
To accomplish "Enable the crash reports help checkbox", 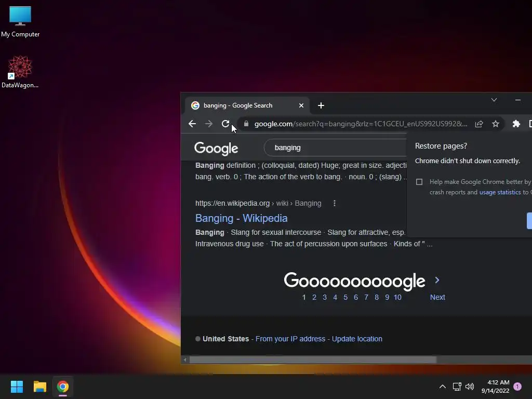I will coord(419,182).
